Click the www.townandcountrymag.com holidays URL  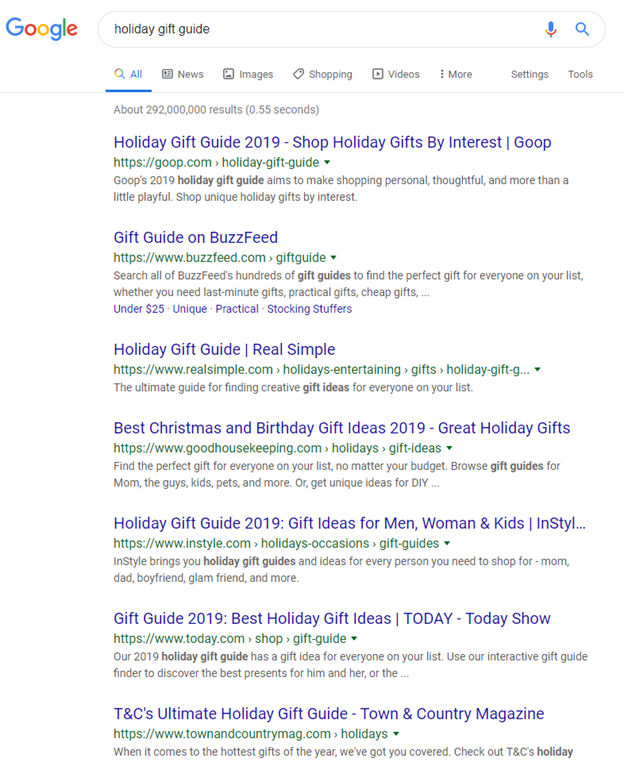coord(251,733)
